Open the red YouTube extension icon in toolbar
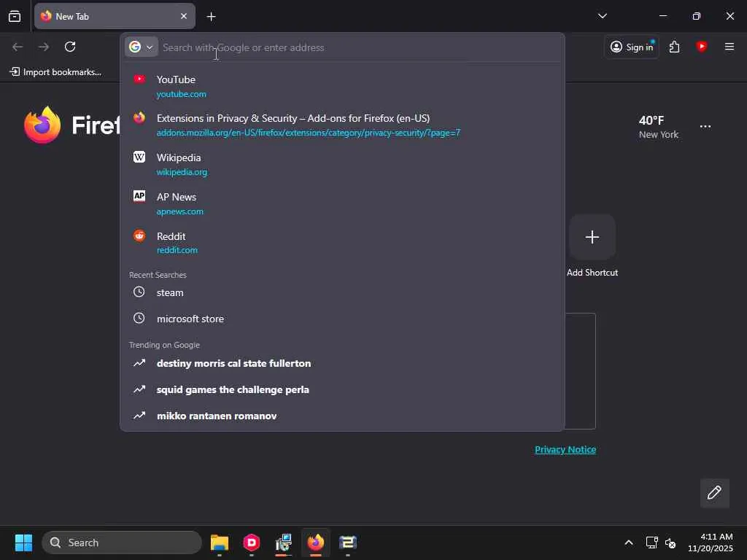This screenshot has height=560, width=747. pyautogui.click(x=701, y=47)
